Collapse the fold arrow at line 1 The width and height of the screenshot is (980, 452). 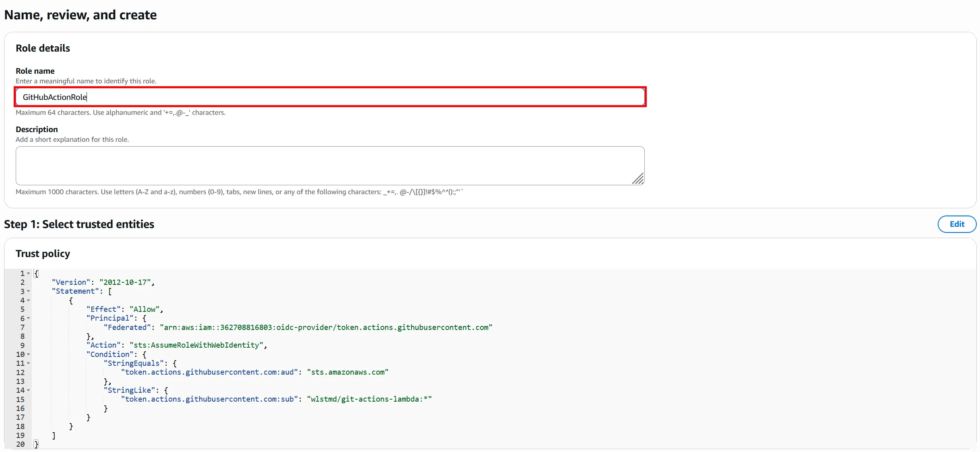coord(29,274)
